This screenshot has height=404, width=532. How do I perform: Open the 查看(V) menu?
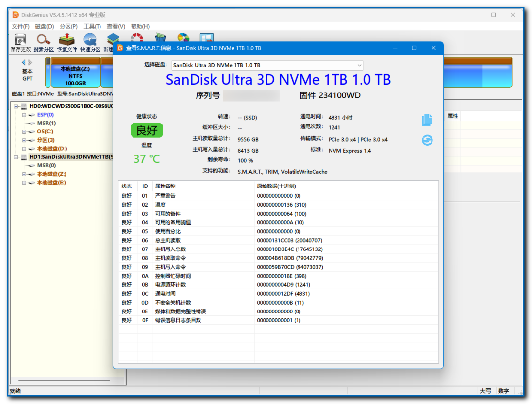(x=116, y=26)
